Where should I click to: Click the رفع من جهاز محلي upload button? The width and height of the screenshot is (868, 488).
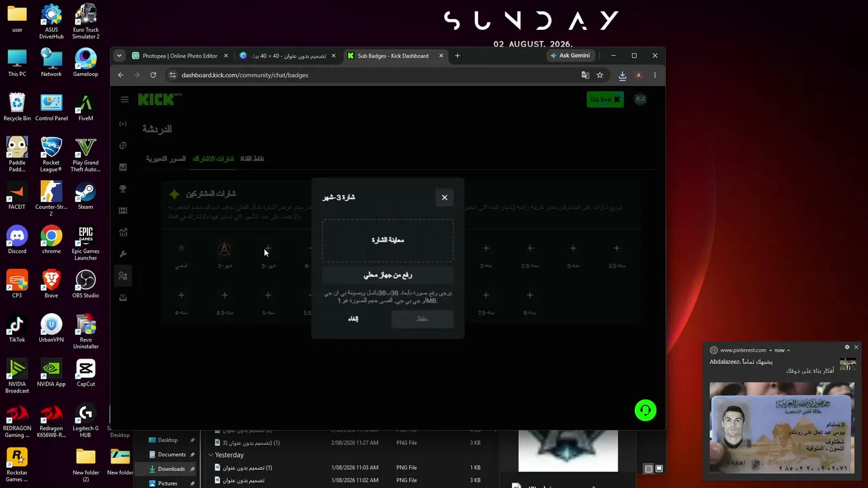388,275
